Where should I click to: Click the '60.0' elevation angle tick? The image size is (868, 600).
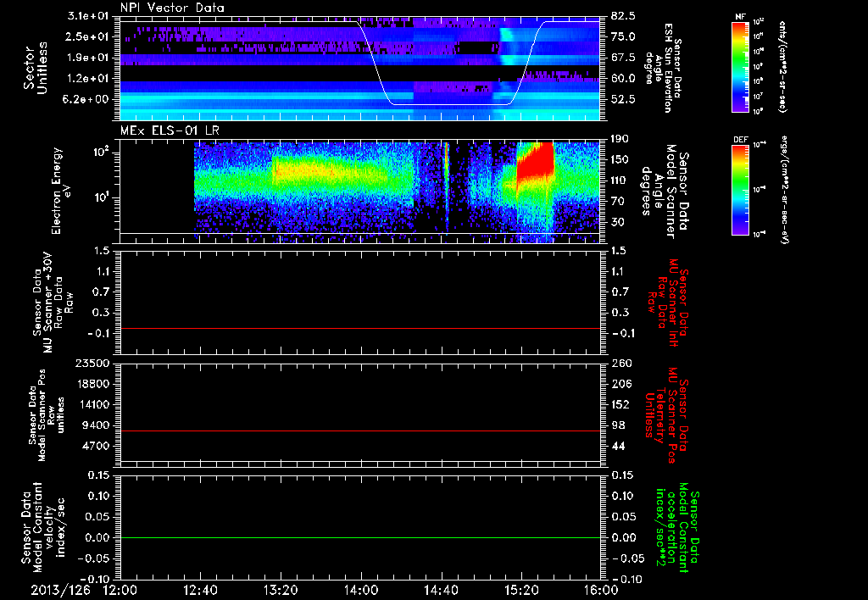pos(623,78)
